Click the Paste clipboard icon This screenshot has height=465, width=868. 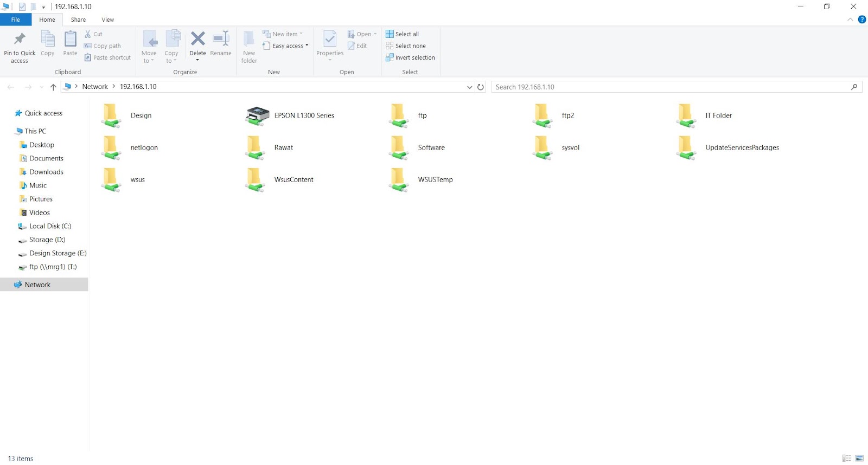(71, 39)
